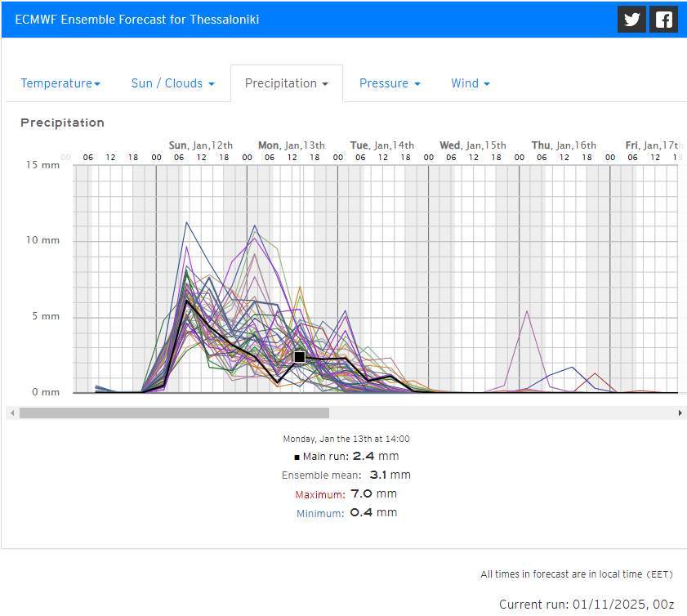Click the 'Thu, Jan,16th' date label
Viewport: 687px width, 616px height.
pos(564,145)
